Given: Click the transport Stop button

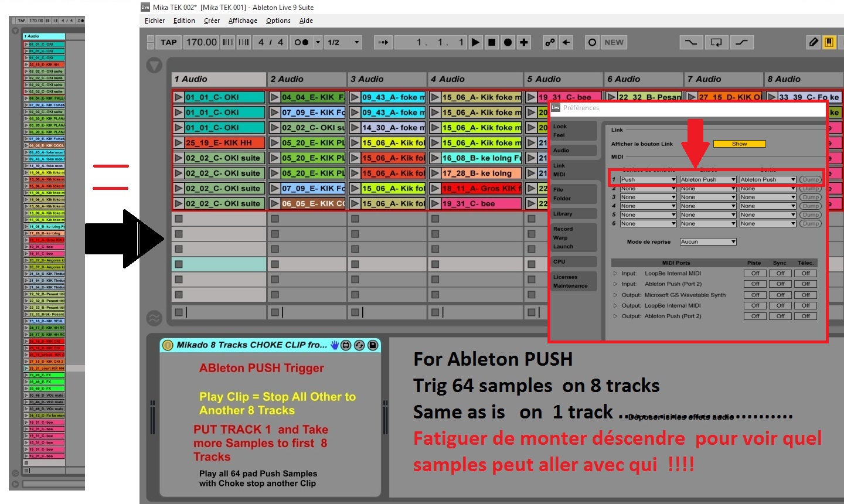Looking at the screenshot, I should click(492, 42).
